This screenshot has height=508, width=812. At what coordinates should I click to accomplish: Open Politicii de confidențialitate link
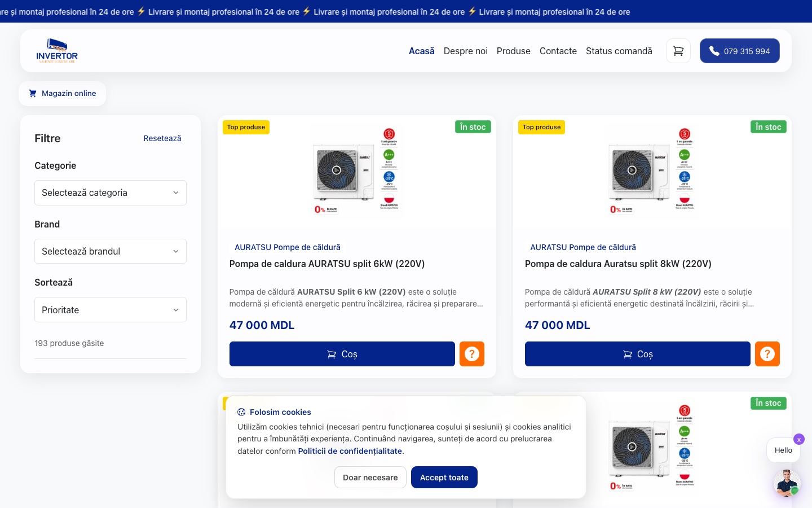350,451
